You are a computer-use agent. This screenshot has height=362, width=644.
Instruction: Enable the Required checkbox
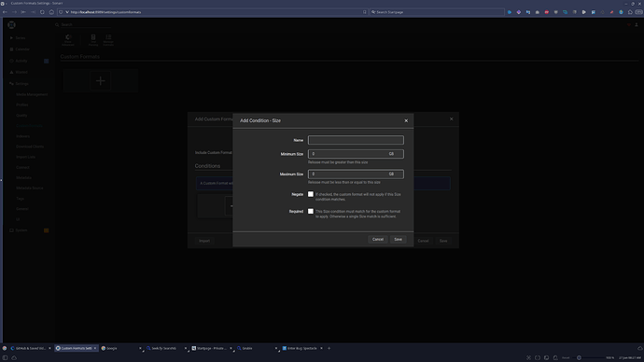tap(311, 212)
